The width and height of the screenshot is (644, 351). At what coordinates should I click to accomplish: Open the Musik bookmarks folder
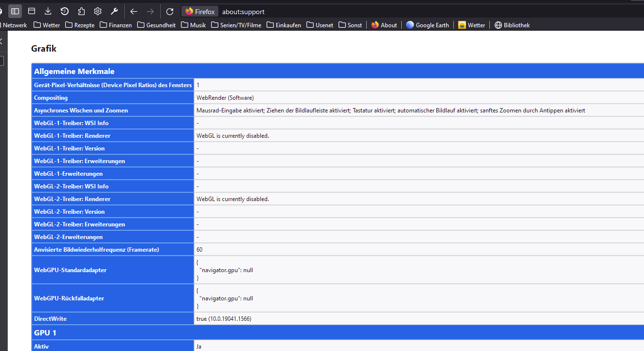(x=193, y=25)
